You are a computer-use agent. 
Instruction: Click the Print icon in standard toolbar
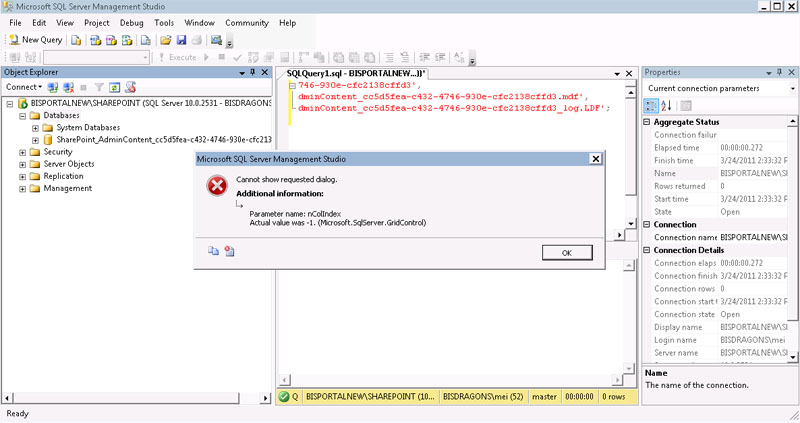point(197,40)
